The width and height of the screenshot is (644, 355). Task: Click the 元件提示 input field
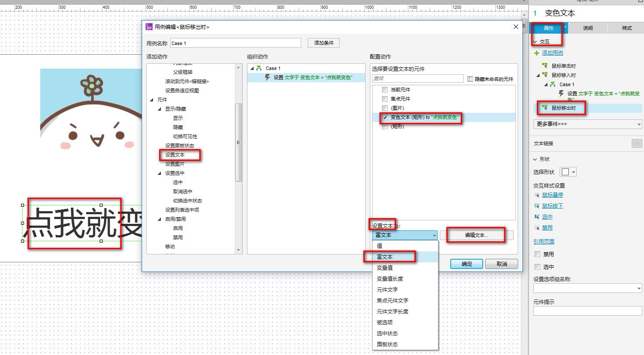coord(588,310)
